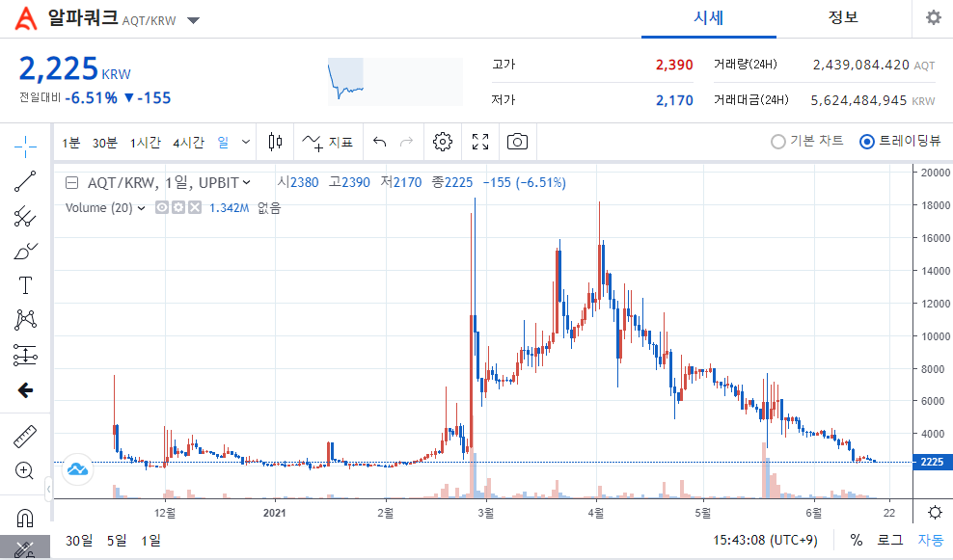Click the 고가 value 2,390

674,65
